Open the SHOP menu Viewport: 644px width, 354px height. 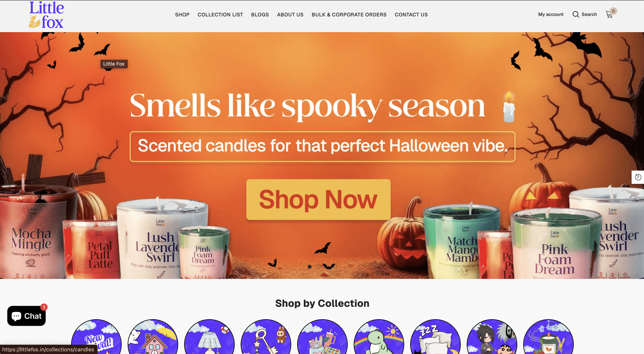tap(182, 14)
